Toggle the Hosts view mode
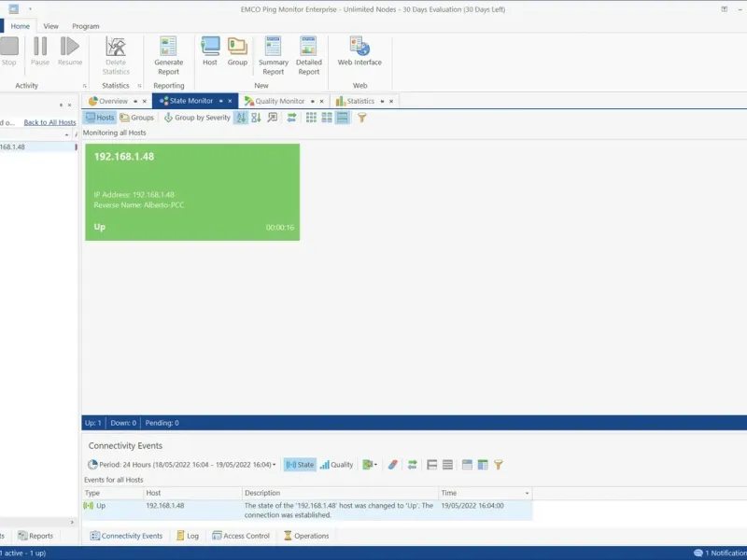 101,118
